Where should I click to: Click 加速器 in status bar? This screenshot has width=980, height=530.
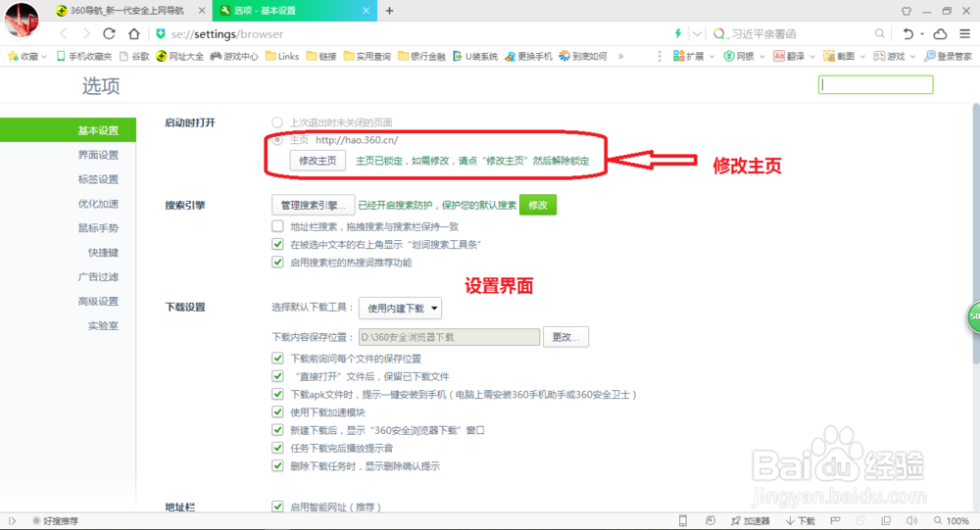750,520
